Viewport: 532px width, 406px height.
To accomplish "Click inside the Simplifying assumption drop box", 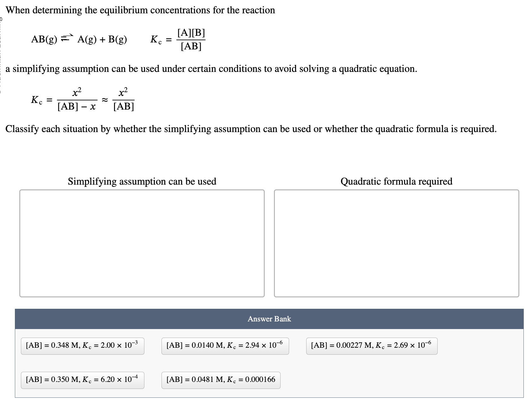I will [142, 243].
